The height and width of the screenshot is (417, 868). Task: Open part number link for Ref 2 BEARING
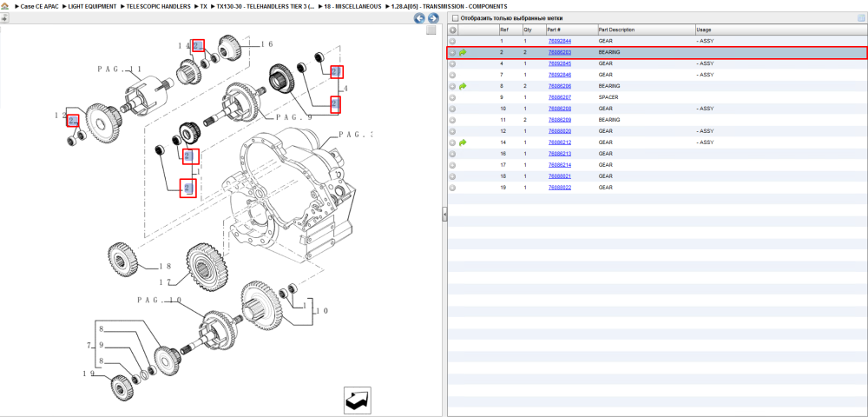tap(560, 53)
